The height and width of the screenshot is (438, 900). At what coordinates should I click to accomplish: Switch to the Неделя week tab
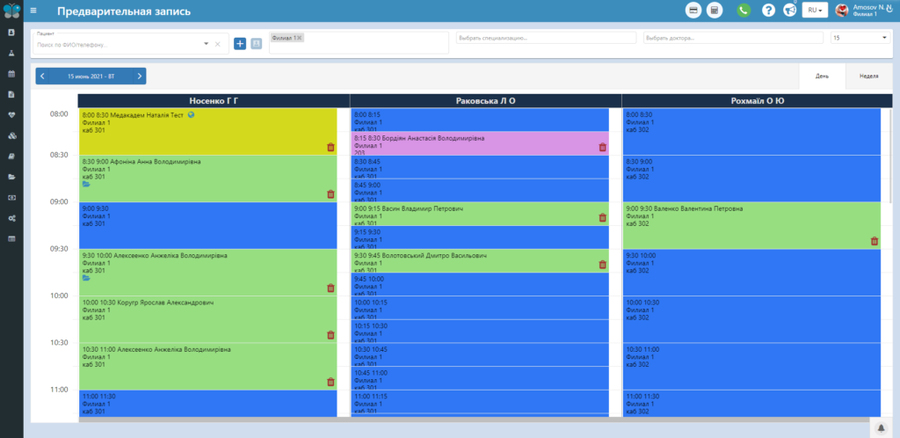tap(868, 76)
